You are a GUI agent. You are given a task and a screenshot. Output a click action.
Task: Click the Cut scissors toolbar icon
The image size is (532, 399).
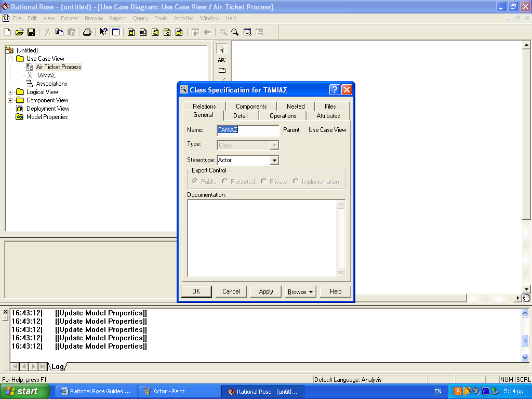47,32
